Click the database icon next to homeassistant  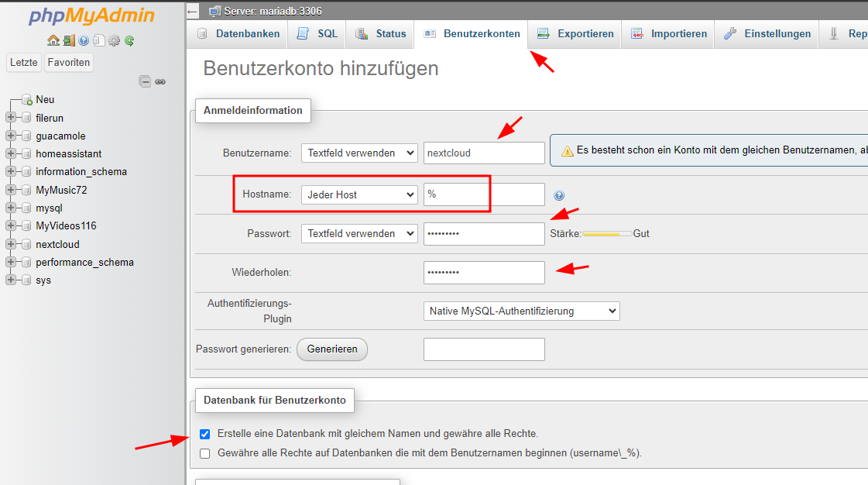click(x=26, y=153)
